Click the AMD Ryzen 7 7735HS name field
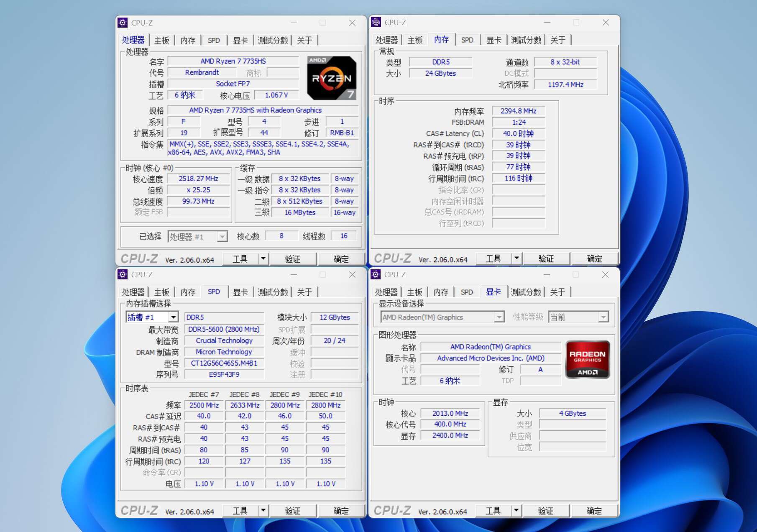The width and height of the screenshot is (757, 532). (x=233, y=61)
